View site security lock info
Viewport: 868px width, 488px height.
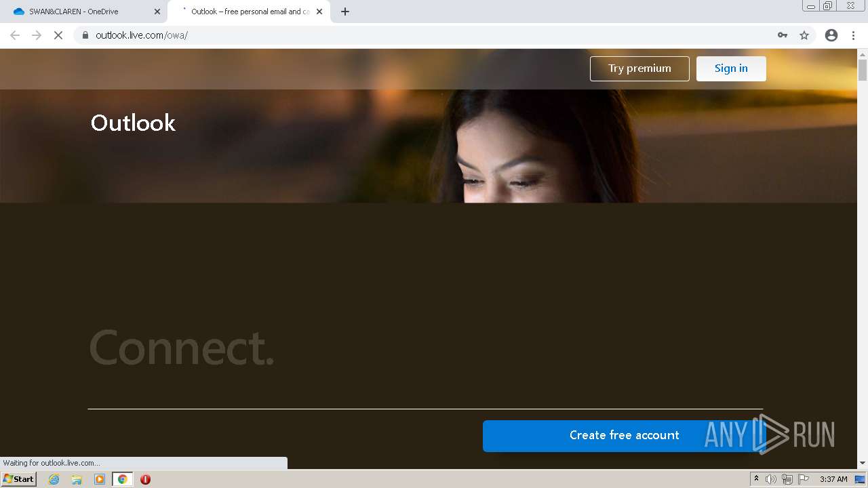tap(85, 35)
